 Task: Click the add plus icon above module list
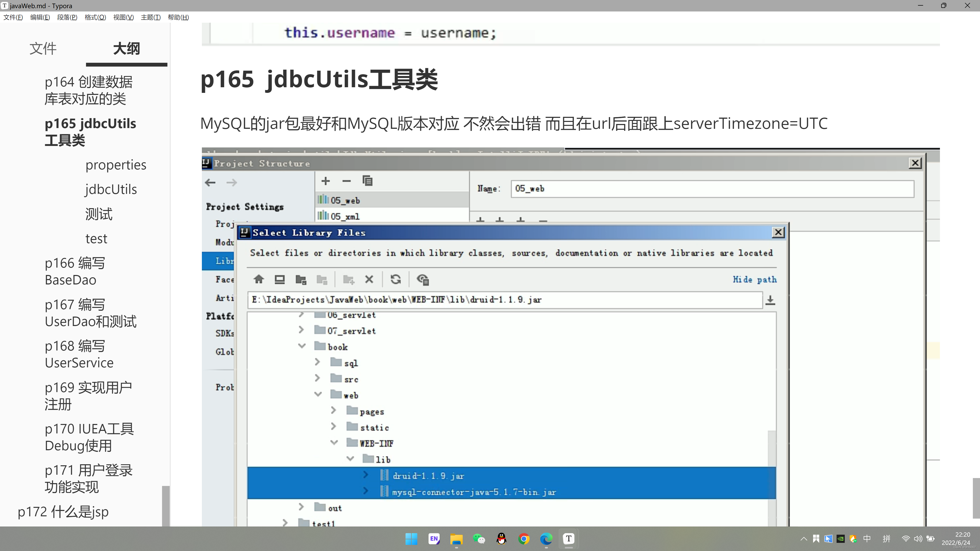pos(325,181)
